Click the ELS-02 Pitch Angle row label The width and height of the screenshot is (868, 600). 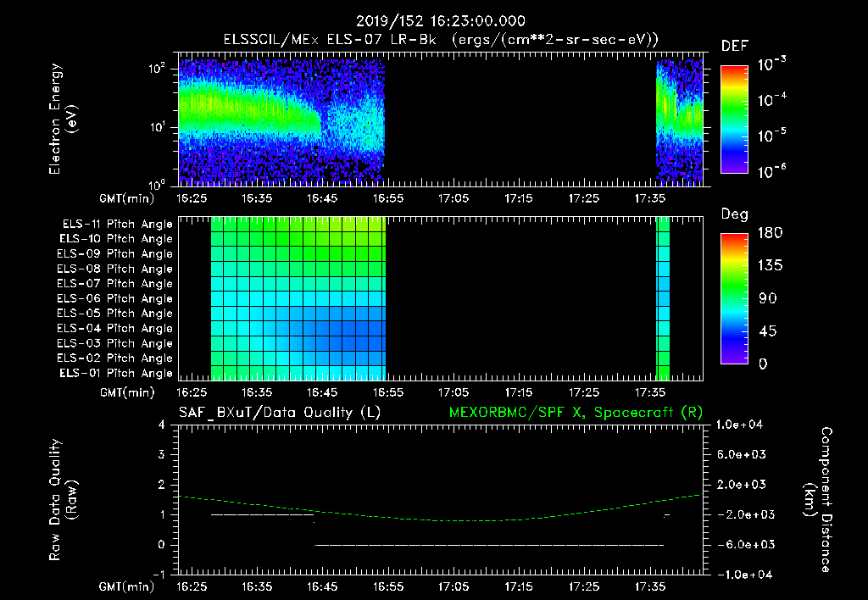[x=114, y=358]
